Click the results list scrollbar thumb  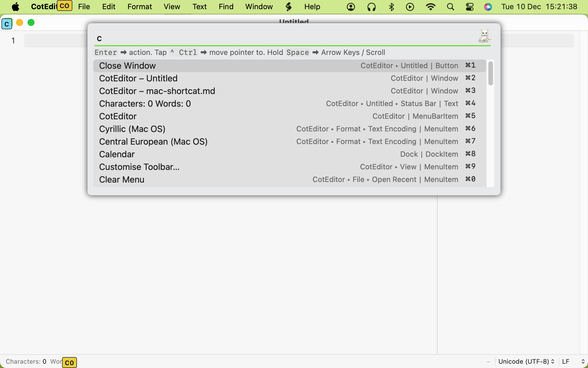click(x=490, y=73)
